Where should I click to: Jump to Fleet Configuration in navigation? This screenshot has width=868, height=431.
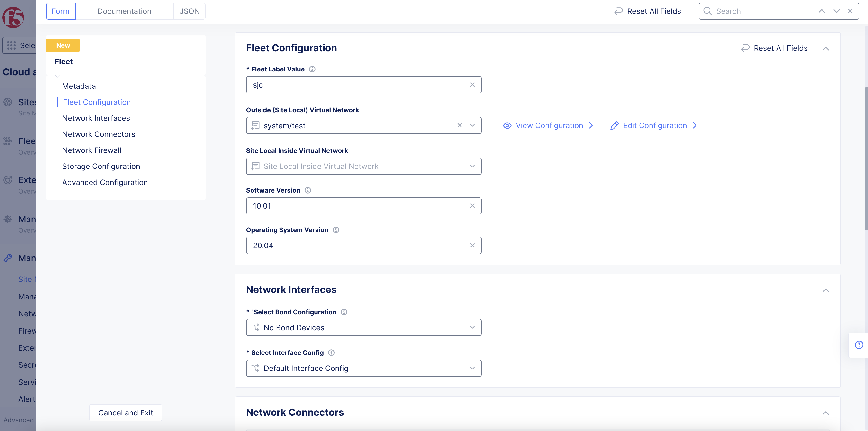[x=97, y=102]
